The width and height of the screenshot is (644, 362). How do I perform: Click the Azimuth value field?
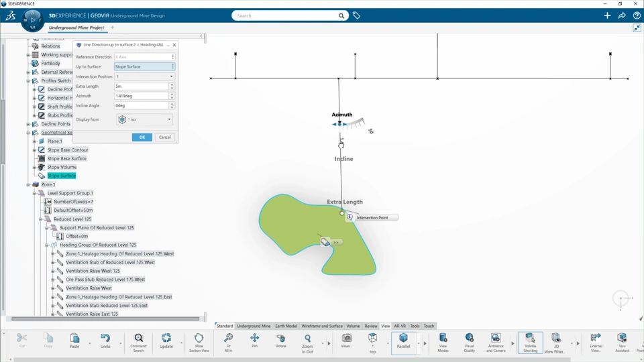142,96
